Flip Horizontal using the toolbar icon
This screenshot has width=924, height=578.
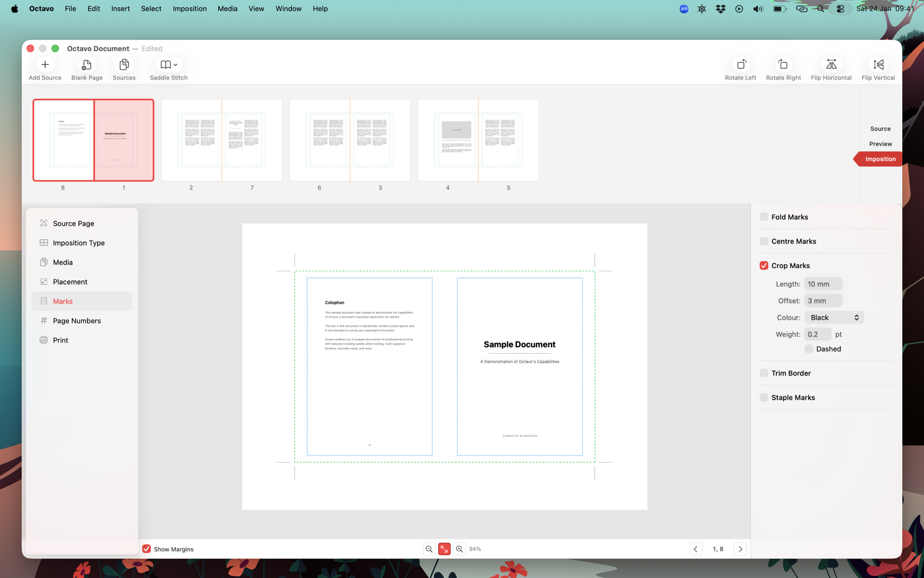831,65
